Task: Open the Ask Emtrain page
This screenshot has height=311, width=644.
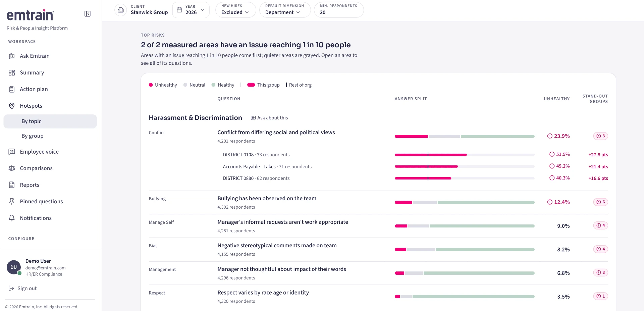Action: pos(50,56)
